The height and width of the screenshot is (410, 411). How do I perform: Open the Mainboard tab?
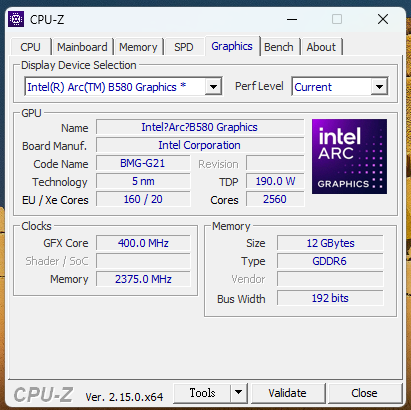pos(82,47)
